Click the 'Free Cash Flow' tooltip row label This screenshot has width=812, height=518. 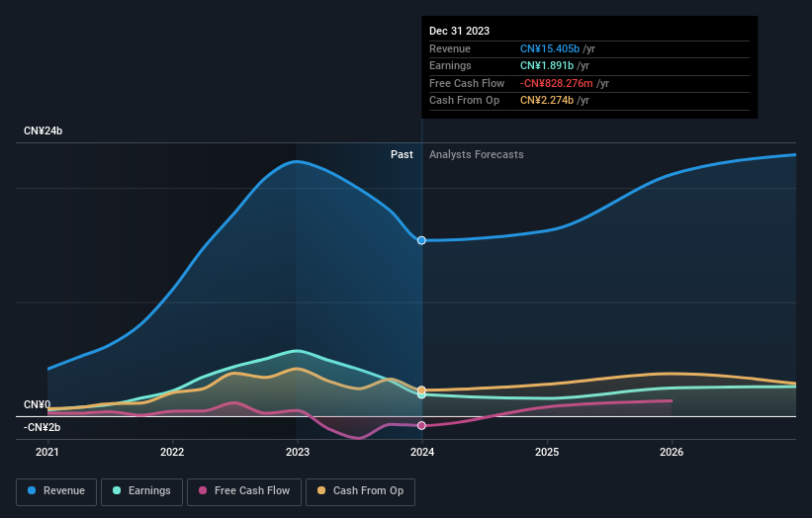coord(467,83)
